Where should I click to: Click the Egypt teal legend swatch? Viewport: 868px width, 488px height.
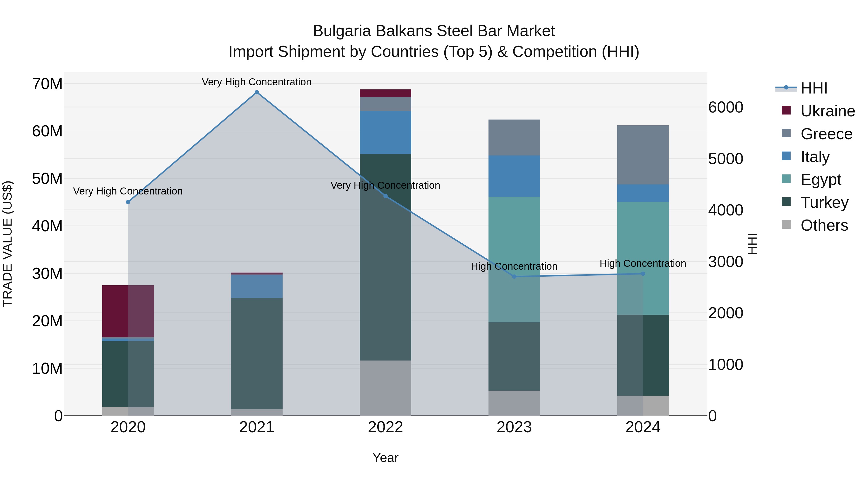point(786,179)
